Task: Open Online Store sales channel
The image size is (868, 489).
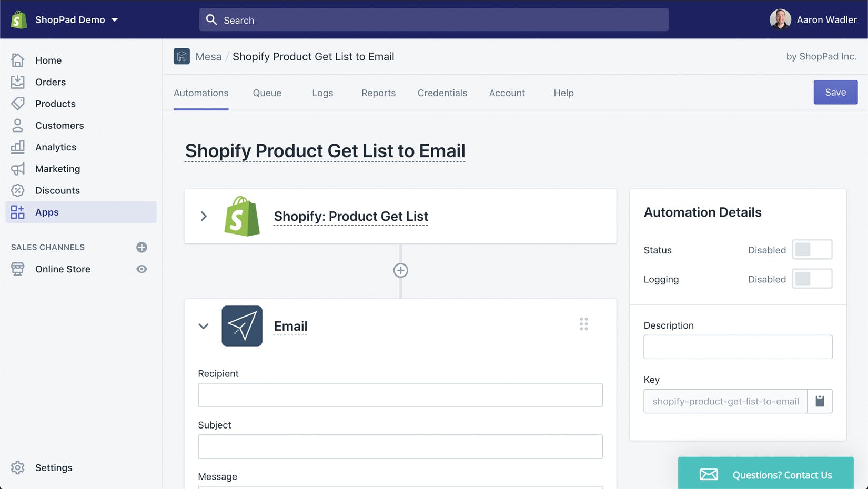Action: [x=63, y=269]
